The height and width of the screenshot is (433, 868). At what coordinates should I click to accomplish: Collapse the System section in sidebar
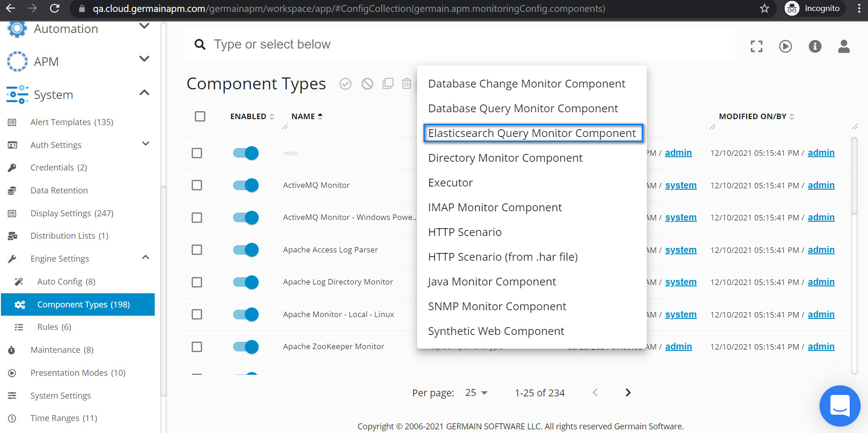click(x=144, y=93)
